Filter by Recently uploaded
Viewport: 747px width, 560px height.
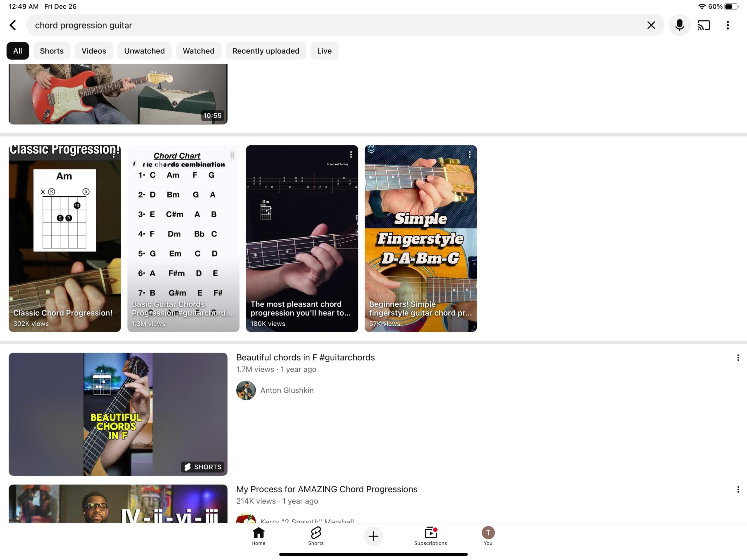click(266, 51)
